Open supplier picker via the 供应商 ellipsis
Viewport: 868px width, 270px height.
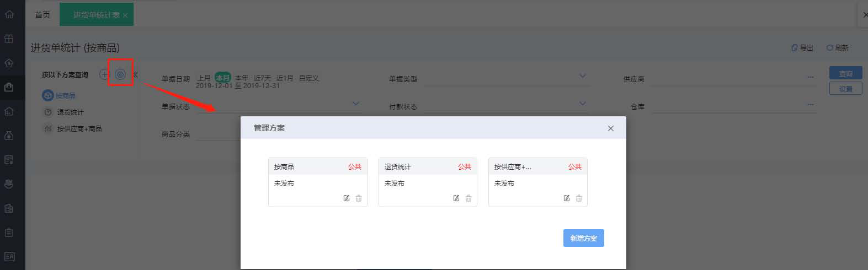click(810, 77)
